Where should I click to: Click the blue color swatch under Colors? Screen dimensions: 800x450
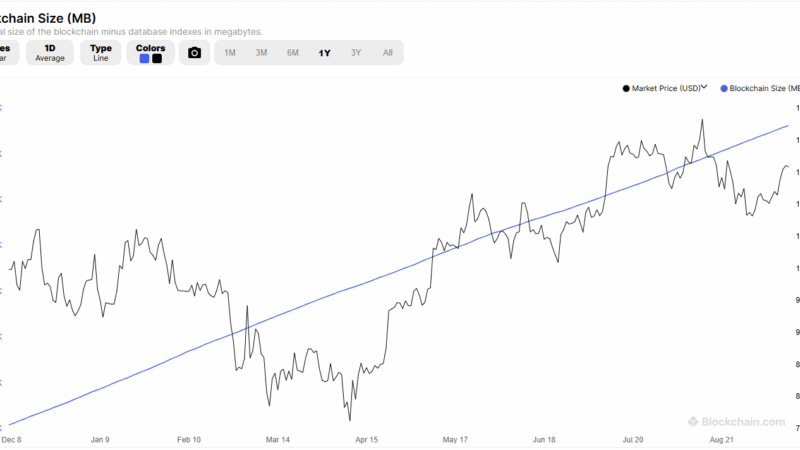(x=144, y=59)
